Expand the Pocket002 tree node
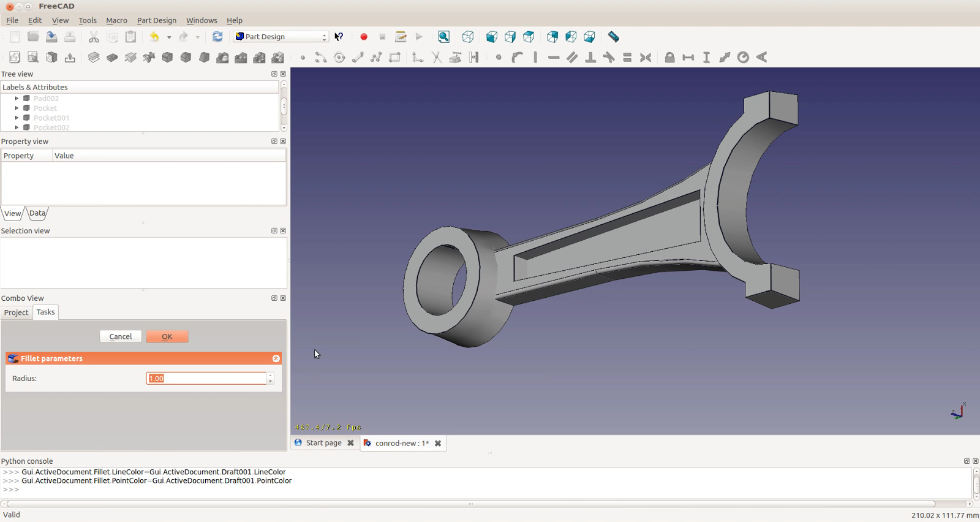Viewport: 980px width, 522px height. click(17, 127)
